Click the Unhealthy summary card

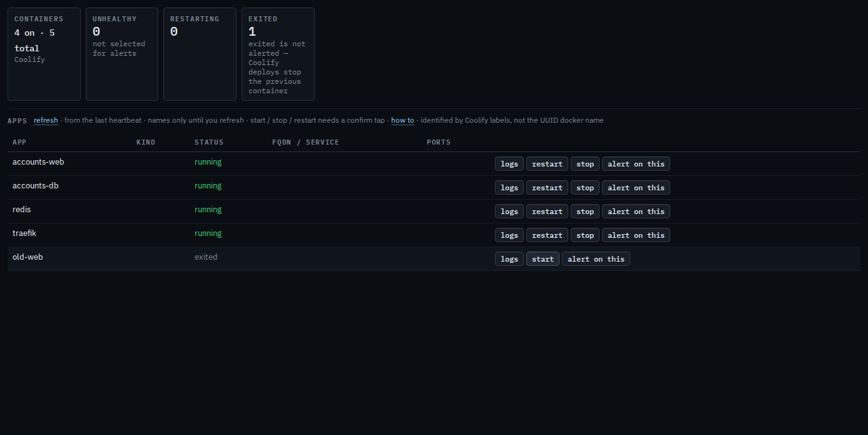click(x=122, y=54)
